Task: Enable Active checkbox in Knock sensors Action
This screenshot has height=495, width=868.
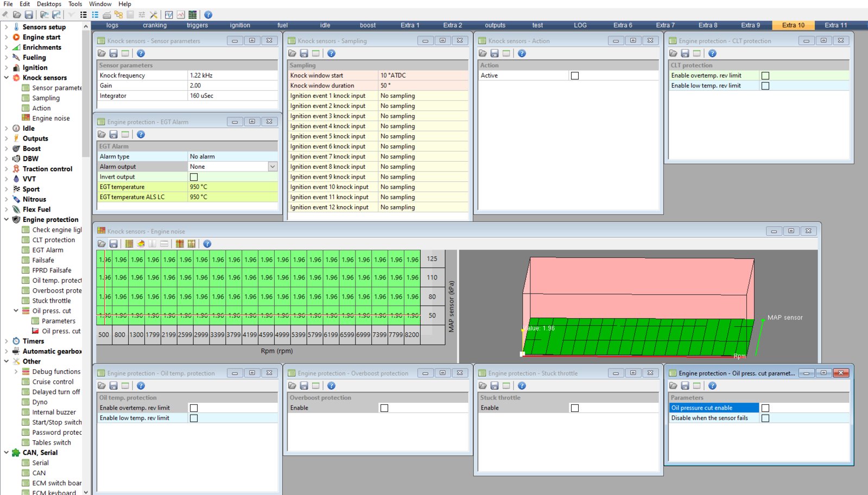Action: point(575,75)
